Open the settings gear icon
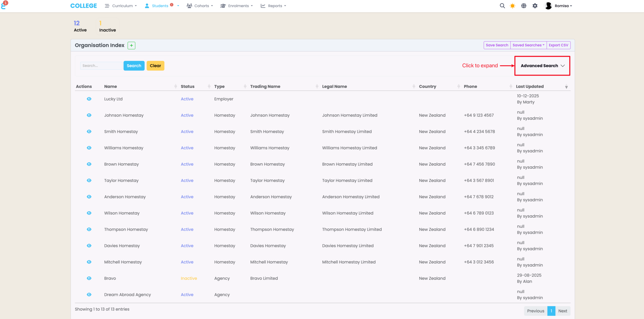644x319 pixels. click(535, 6)
